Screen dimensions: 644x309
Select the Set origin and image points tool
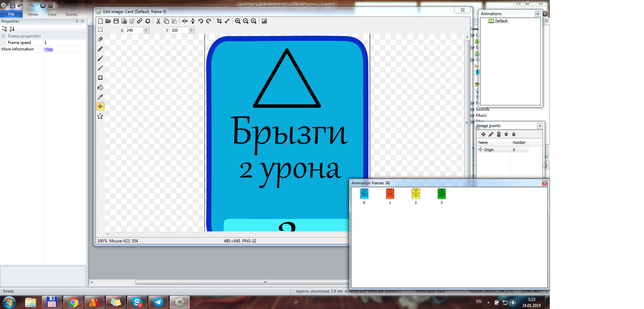tap(100, 107)
